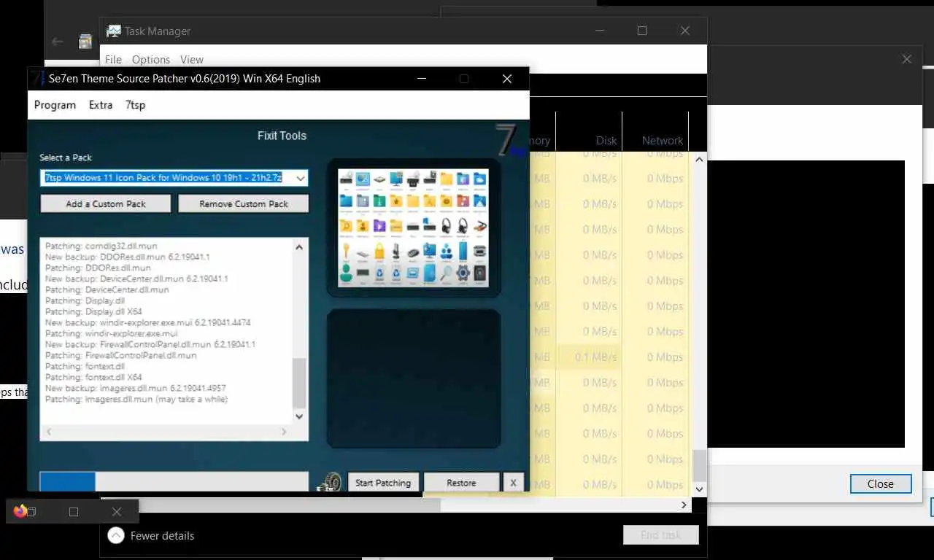This screenshot has width=934, height=560.
Task: Click the 7tsp logo in patcher title bar
Action: 37,78
